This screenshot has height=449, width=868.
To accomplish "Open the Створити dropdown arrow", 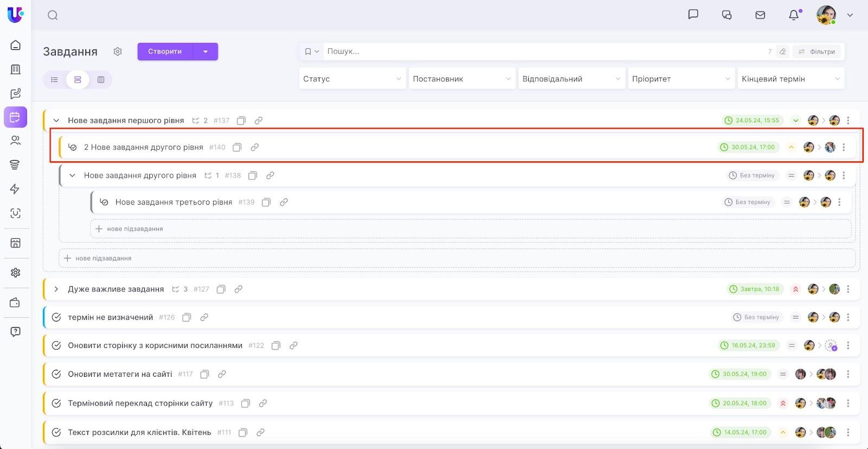I will point(205,52).
